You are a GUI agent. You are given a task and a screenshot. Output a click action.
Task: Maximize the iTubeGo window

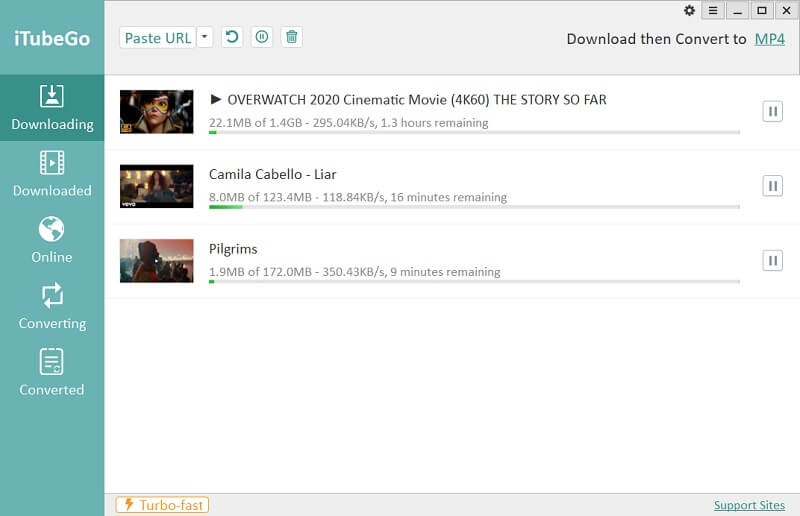click(x=762, y=10)
